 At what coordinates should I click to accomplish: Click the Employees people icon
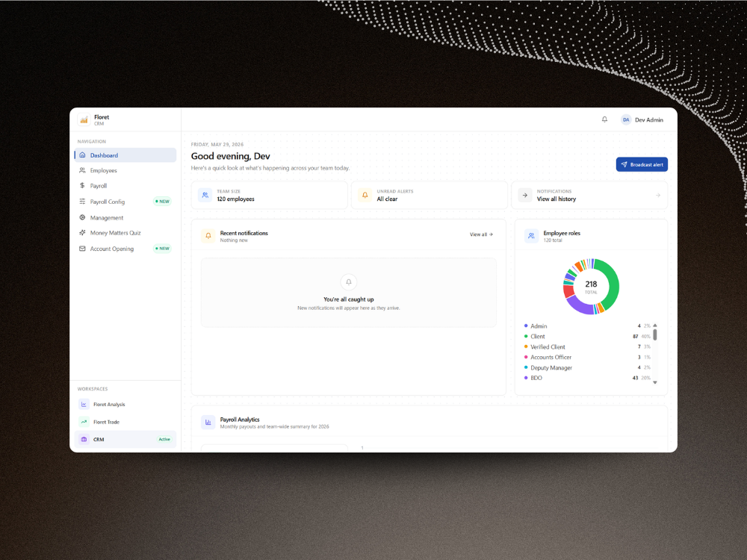(x=82, y=170)
